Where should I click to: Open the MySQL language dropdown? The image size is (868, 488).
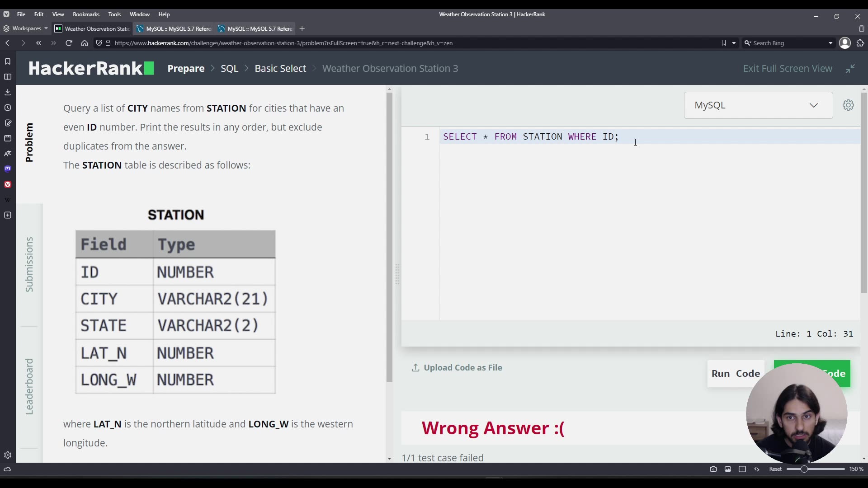pos(757,105)
